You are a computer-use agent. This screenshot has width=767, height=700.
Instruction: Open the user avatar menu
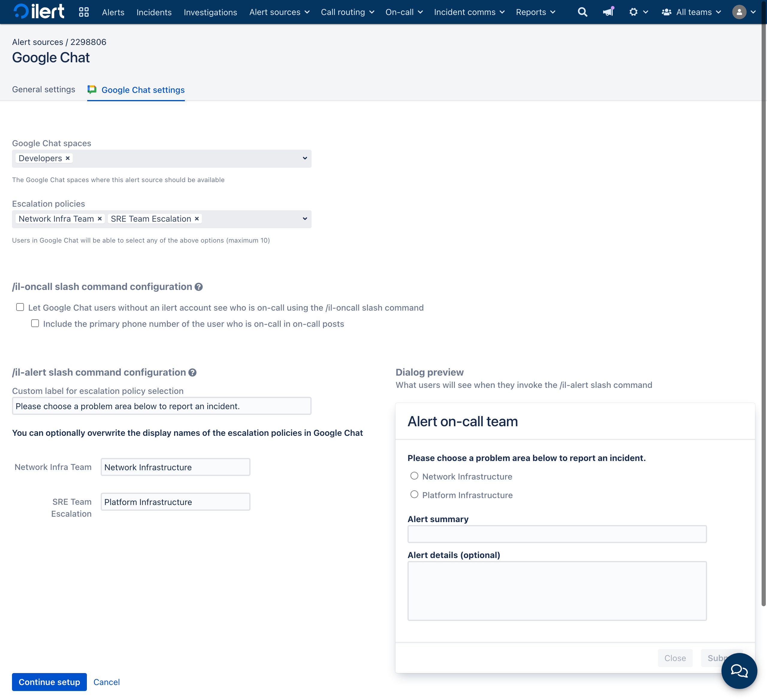[x=739, y=12]
